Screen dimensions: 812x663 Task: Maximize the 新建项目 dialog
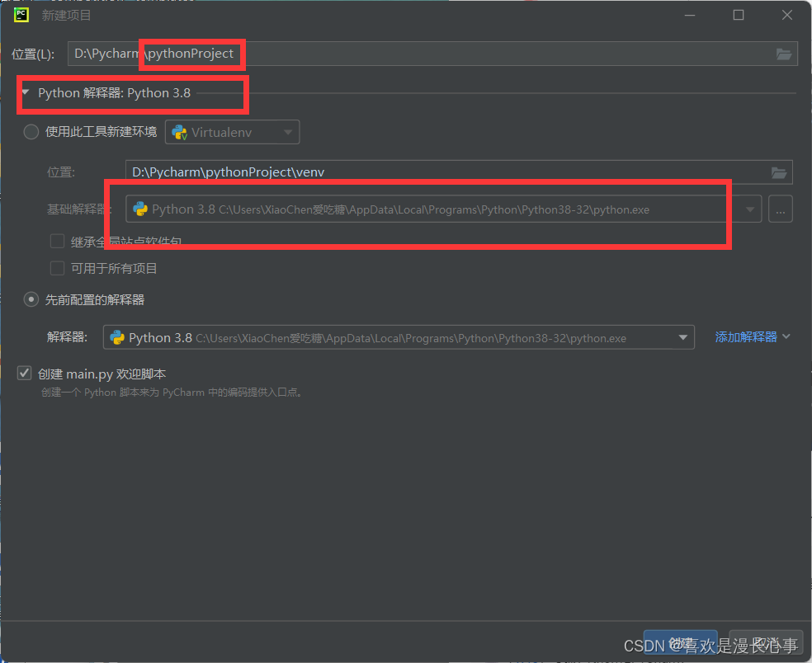(739, 15)
